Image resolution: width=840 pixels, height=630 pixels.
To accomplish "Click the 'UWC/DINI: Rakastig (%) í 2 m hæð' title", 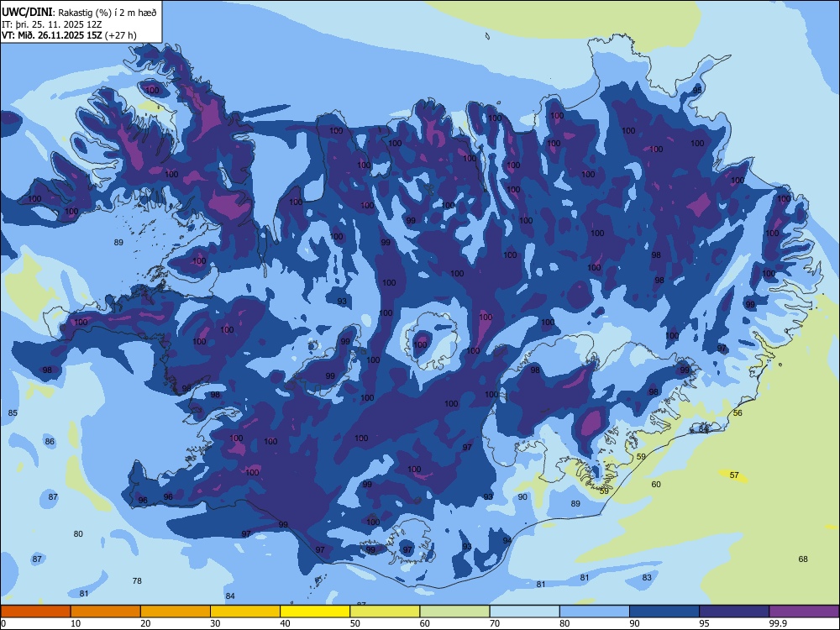I will pos(79,13).
